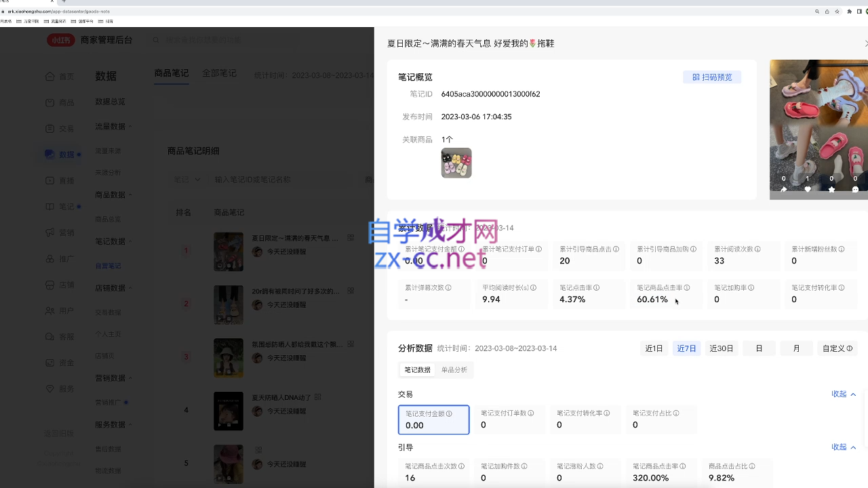This screenshot has width=868, height=488.
Task: Collapse the 商品数据 menu group
Action: [x=130, y=195]
